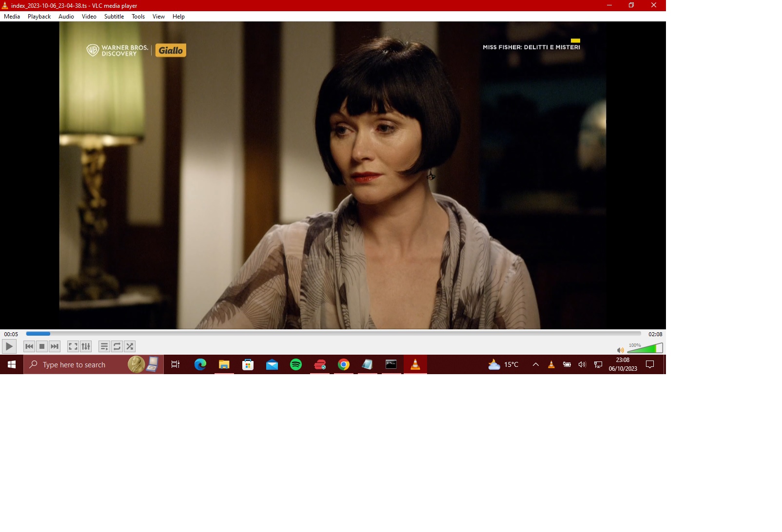Screen dimensions: 782x532
Task: Toggle the total time 02:08 display
Action: pos(655,334)
